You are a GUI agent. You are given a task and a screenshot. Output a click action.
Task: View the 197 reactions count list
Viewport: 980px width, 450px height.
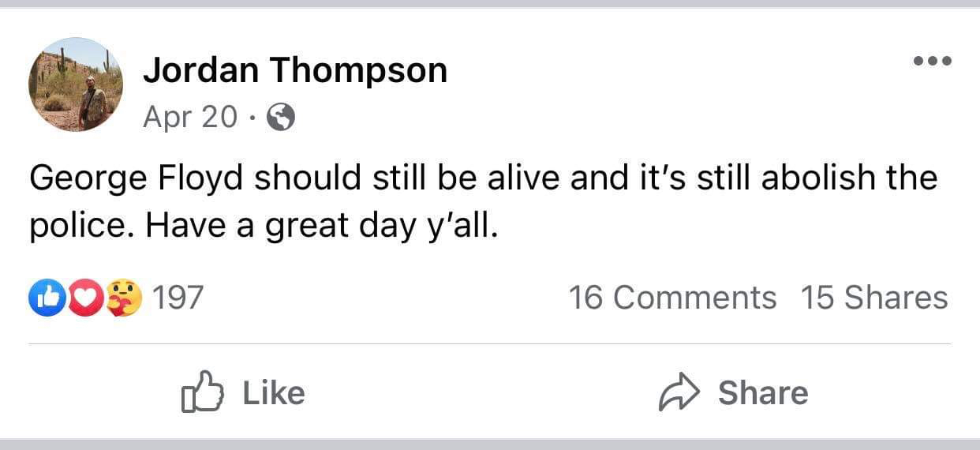point(177,298)
